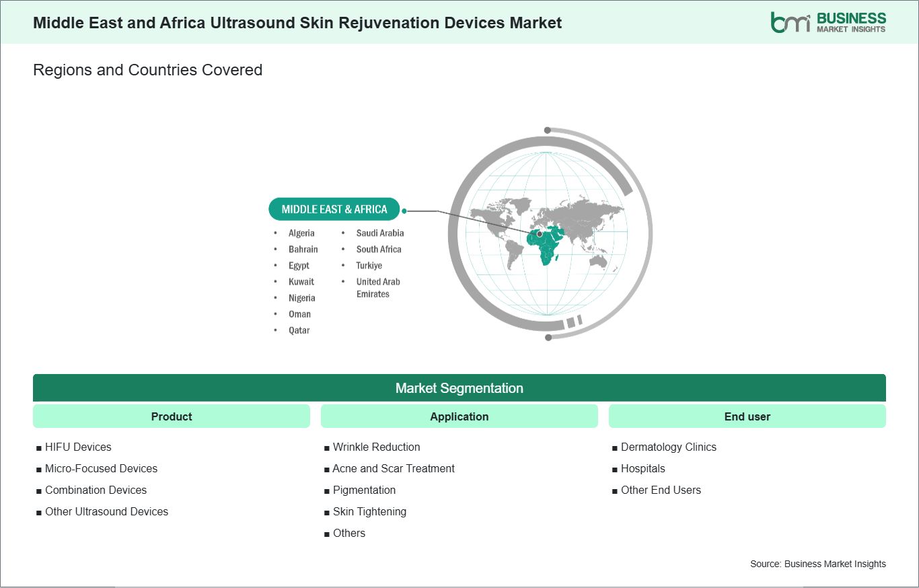Click the world globe map graphic
The image size is (919, 588).
coord(550,233)
